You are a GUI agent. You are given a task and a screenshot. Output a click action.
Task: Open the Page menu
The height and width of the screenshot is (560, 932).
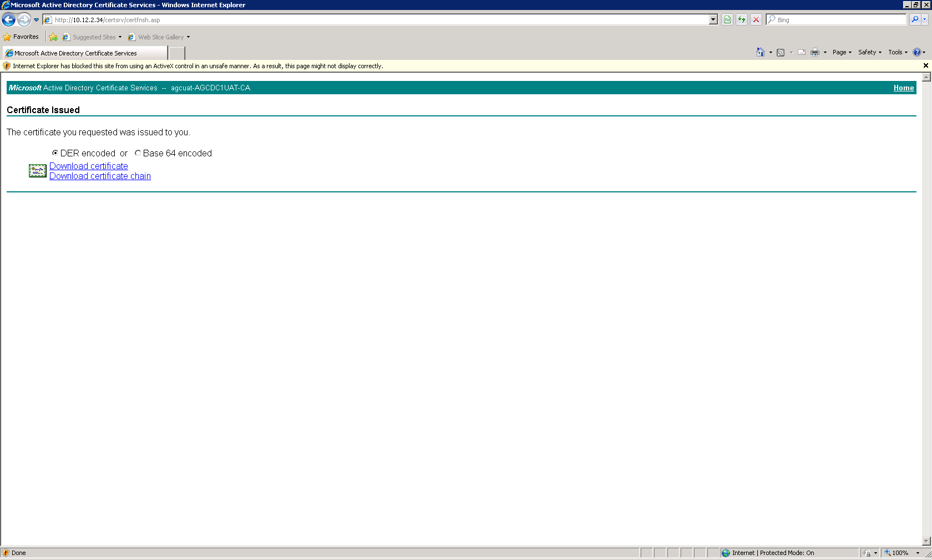[842, 52]
